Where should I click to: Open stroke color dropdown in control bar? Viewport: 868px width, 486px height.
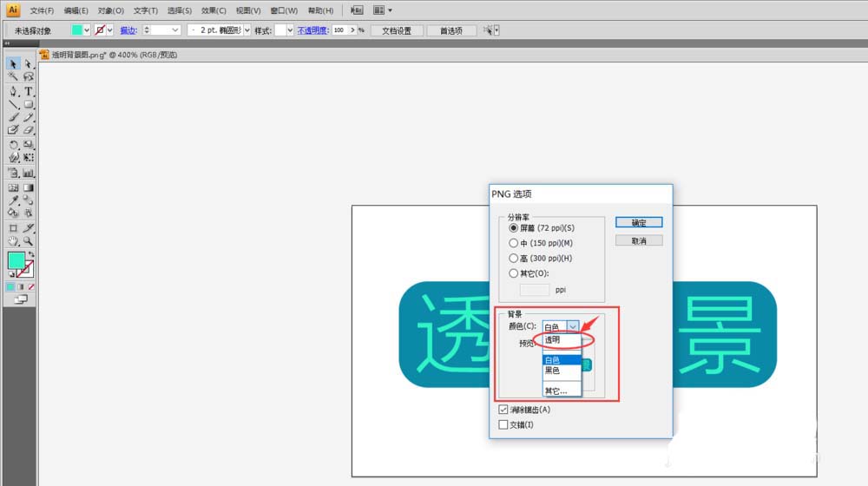(x=109, y=30)
